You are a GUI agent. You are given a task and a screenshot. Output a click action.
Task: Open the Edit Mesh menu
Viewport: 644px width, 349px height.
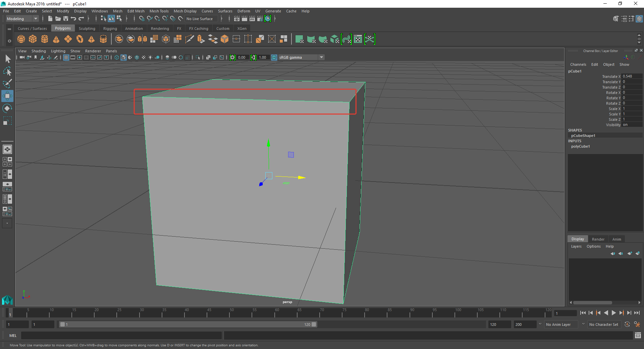pos(136,11)
